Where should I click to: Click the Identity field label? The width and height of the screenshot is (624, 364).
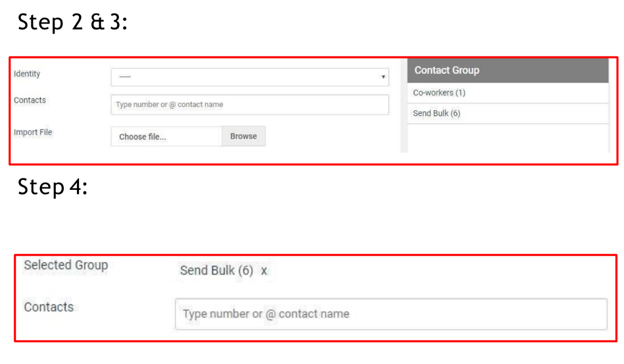tap(27, 74)
